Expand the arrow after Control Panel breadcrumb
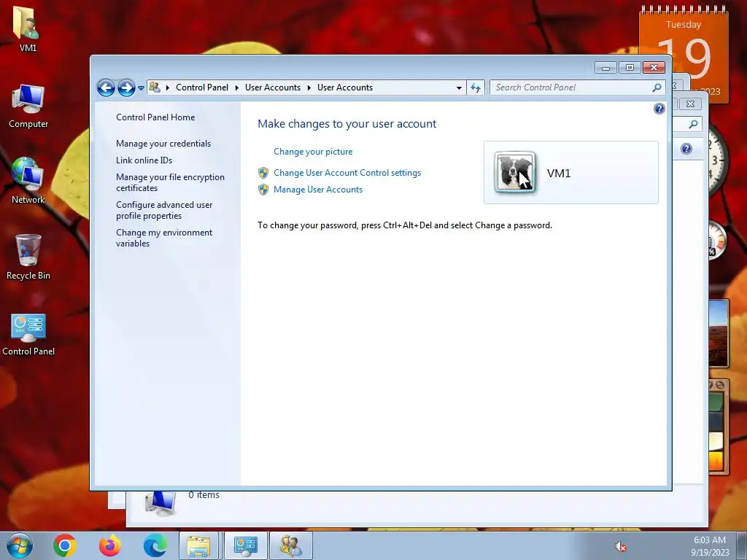 click(x=237, y=87)
